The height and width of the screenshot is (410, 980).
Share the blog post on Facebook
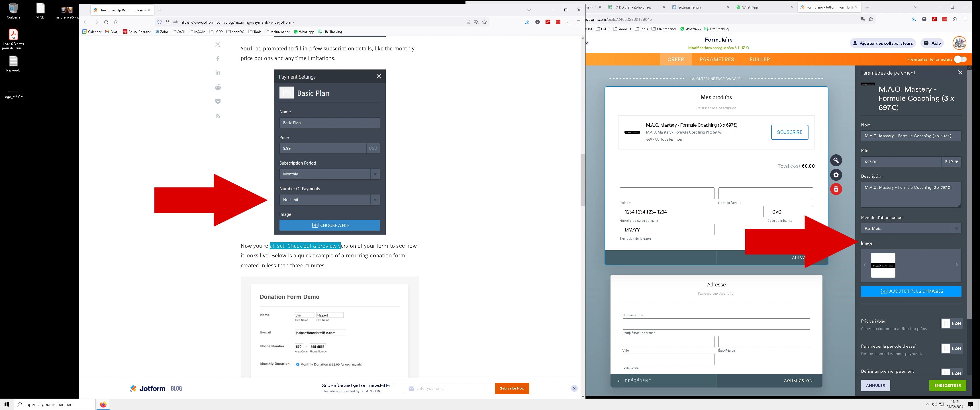(x=218, y=58)
